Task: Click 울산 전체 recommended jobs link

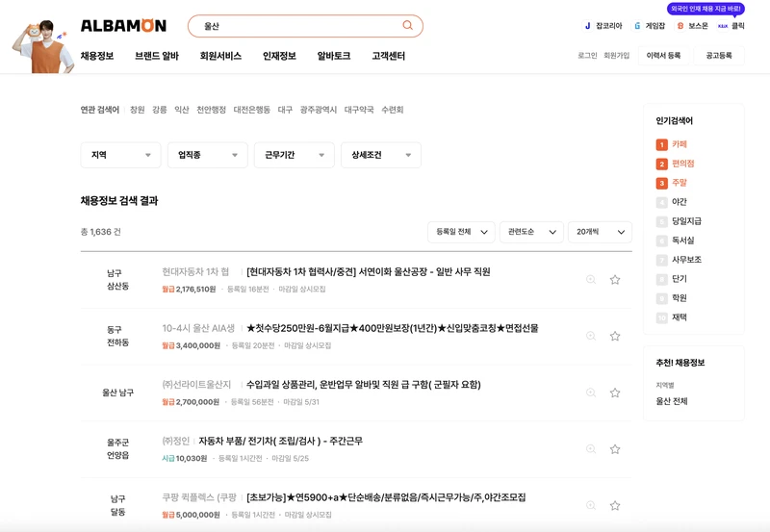Action: tap(672, 401)
